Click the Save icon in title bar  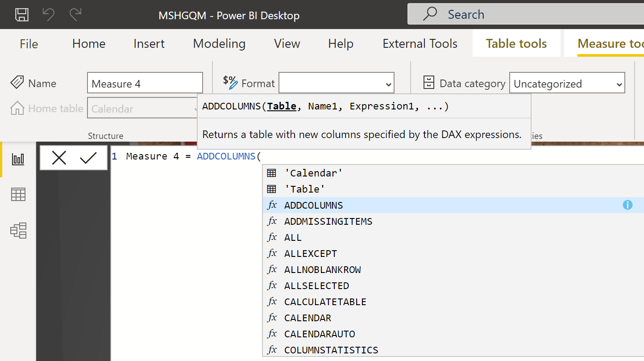tap(22, 15)
